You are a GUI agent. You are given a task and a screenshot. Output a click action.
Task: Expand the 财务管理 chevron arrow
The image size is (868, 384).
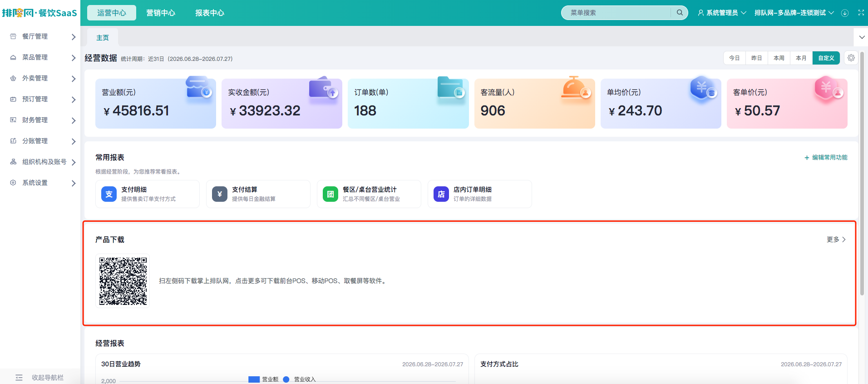point(74,120)
